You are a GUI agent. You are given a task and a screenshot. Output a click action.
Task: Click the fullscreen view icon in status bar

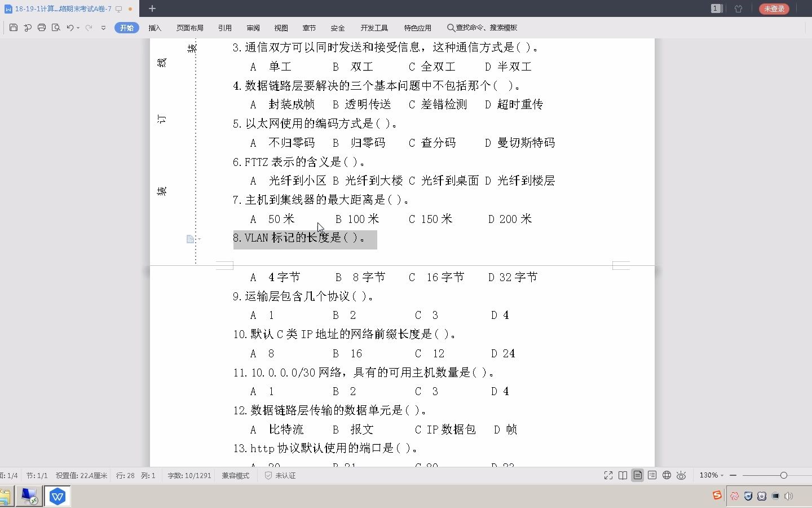(608, 475)
